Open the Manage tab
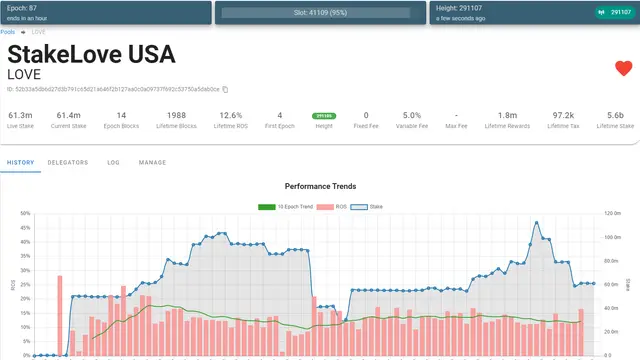640x360 pixels. click(x=152, y=162)
